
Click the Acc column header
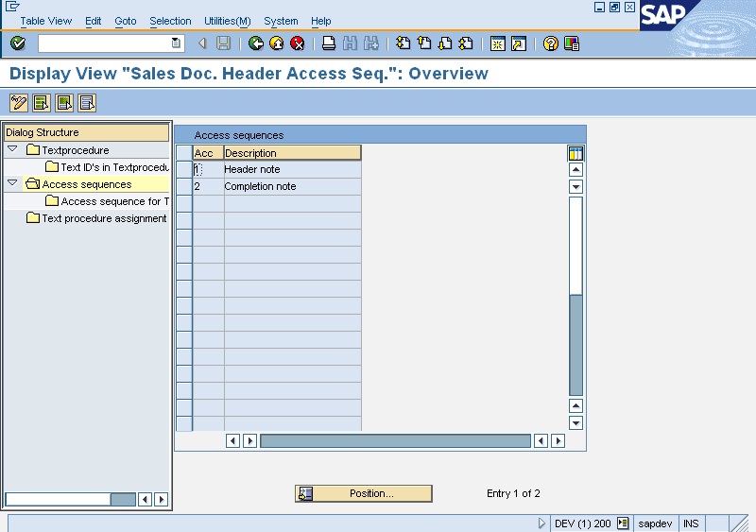tap(208, 153)
